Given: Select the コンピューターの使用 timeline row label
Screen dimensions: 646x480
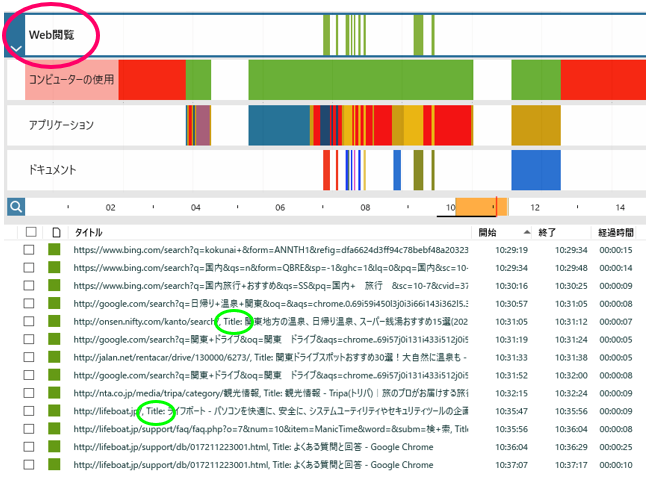Looking at the screenshot, I should pos(71,80).
